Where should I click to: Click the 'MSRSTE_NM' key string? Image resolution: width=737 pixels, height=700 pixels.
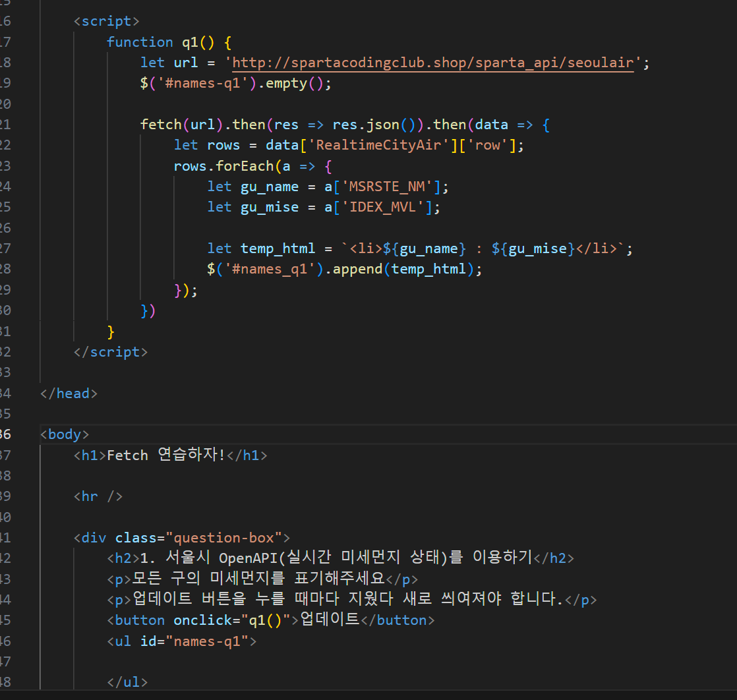point(386,187)
